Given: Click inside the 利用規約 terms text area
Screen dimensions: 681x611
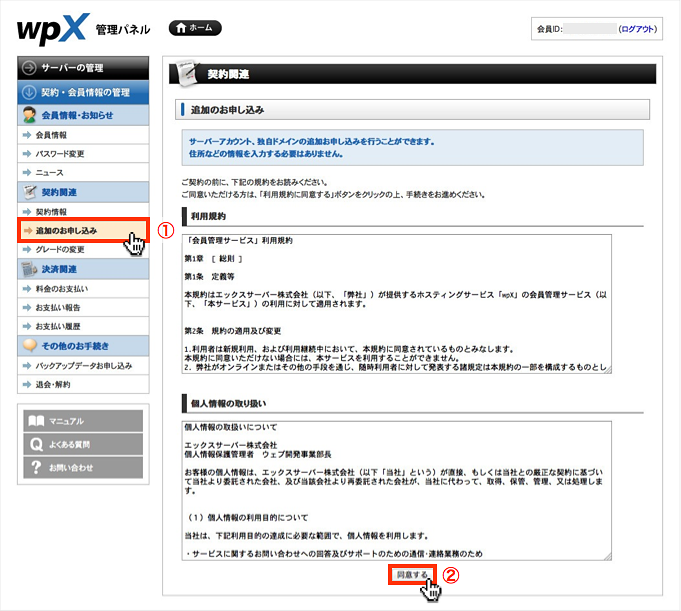Looking at the screenshot, I should (x=396, y=304).
